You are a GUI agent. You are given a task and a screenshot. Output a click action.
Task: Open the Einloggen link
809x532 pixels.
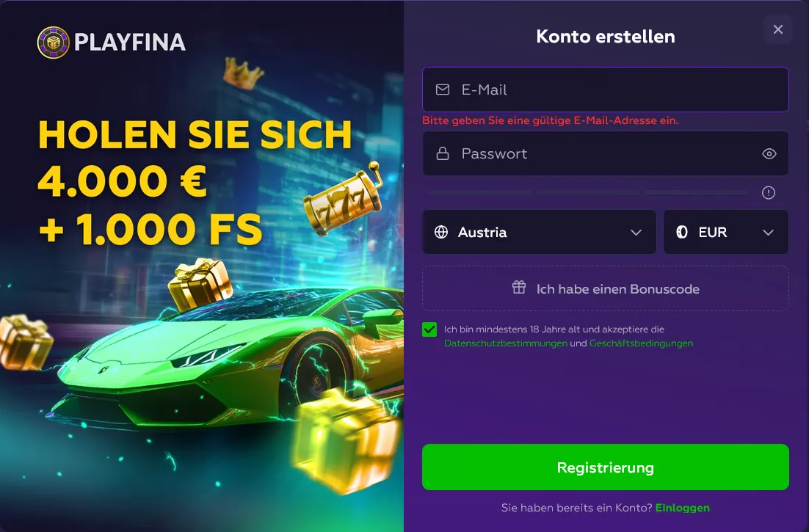pyautogui.click(x=683, y=508)
